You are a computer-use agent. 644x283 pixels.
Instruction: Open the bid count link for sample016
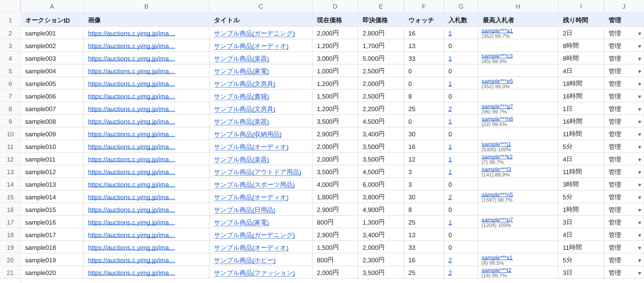click(450, 222)
